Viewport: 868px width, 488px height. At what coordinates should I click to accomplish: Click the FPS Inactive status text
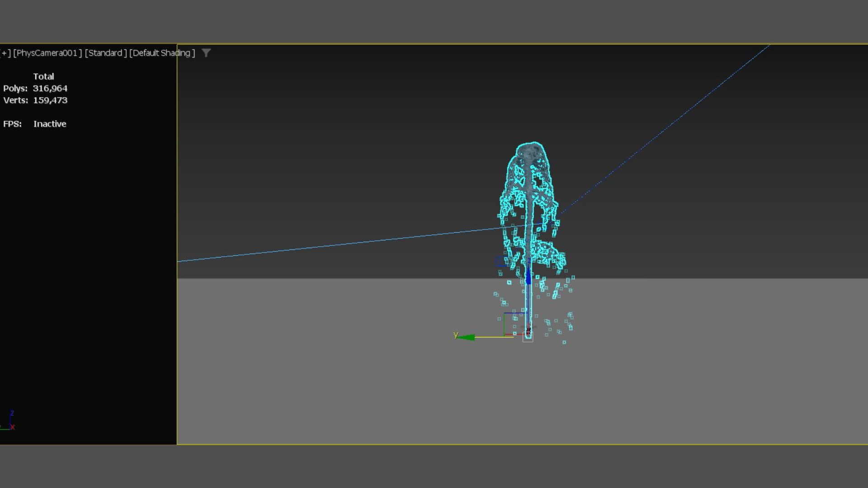click(50, 124)
